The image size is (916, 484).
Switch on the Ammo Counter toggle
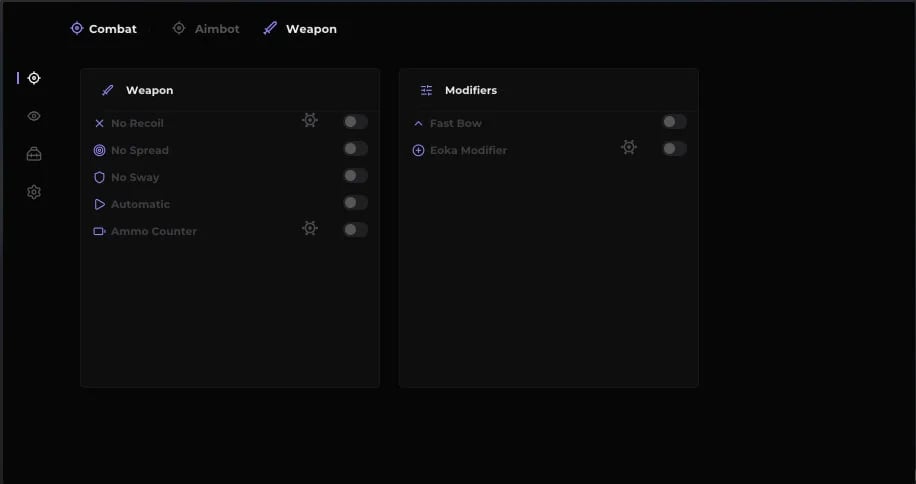(355, 229)
